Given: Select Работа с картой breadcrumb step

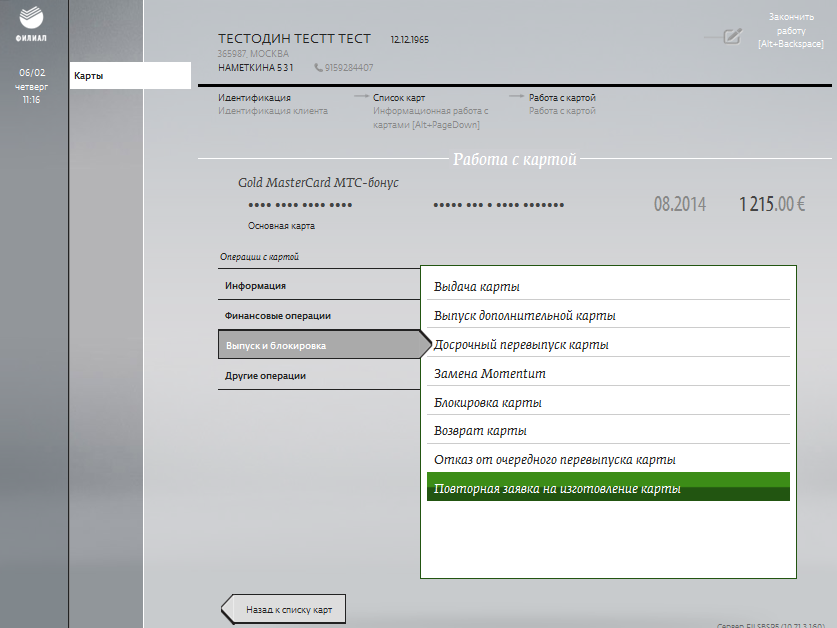Looking at the screenshot, I should coord(562,98).
